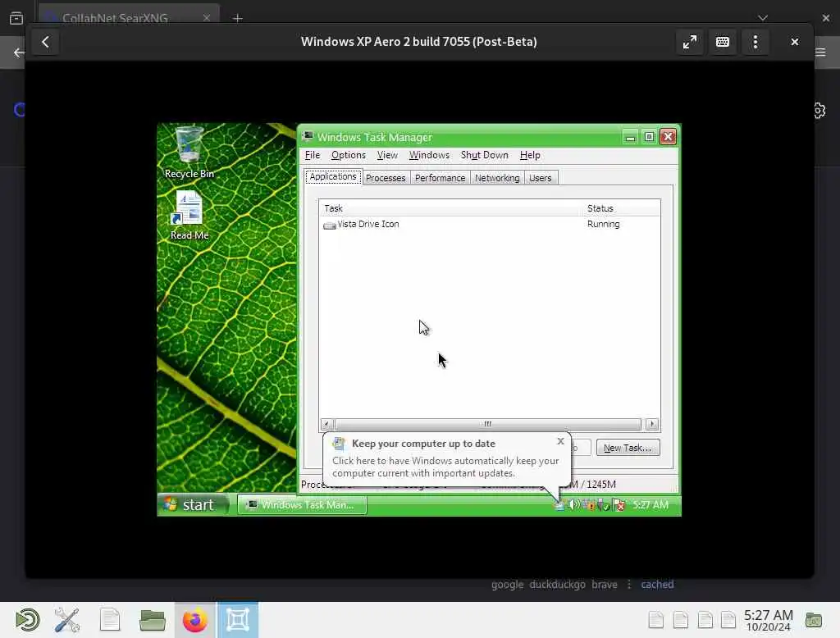Click the cached link

(657, 585)
